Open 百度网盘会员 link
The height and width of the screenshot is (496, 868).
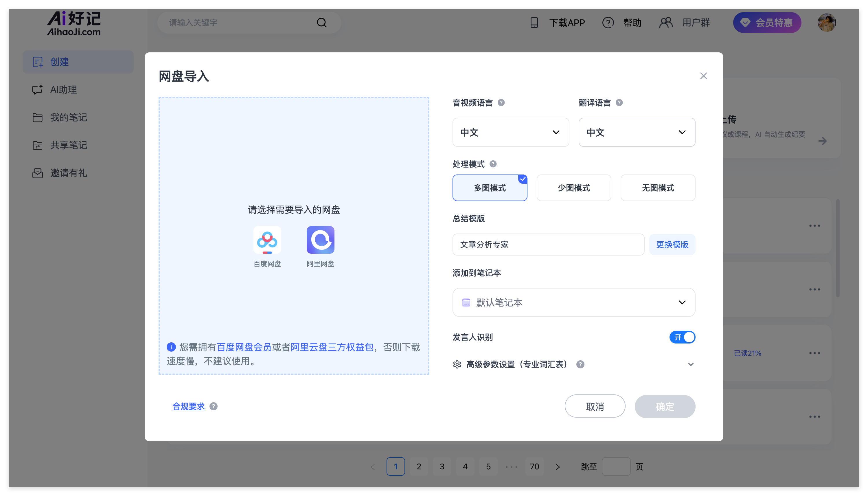click(x=244, y=347)
